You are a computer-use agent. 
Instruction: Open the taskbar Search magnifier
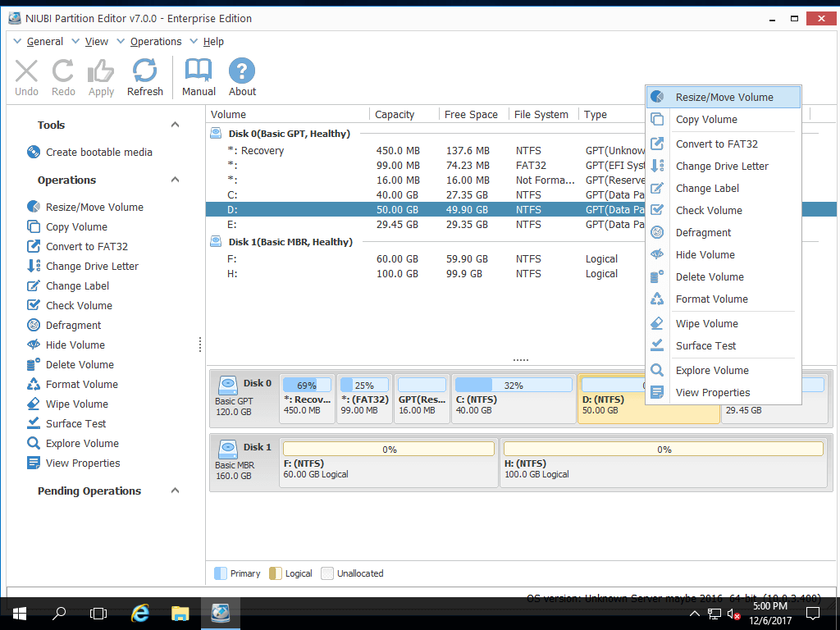pyautogui.click(x=59, y=614)
